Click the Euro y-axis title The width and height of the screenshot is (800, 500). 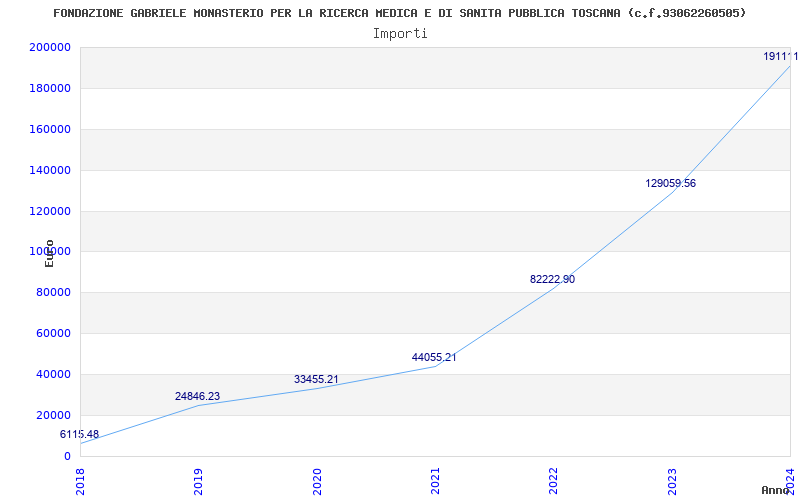(49, 254)
